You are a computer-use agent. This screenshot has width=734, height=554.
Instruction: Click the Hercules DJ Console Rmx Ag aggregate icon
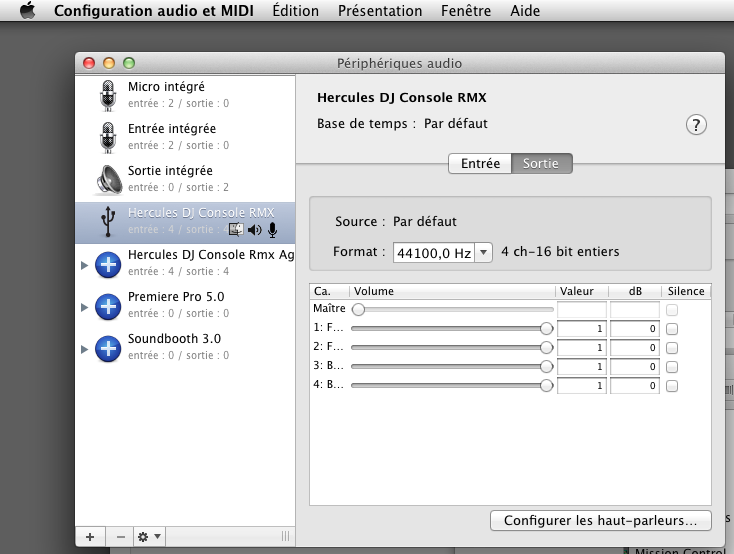tap(108, 265)
